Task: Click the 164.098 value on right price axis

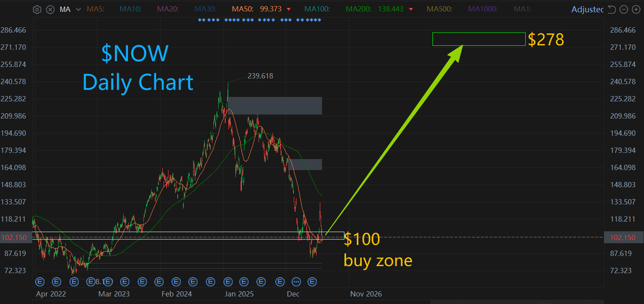Action: click(623, 168)
